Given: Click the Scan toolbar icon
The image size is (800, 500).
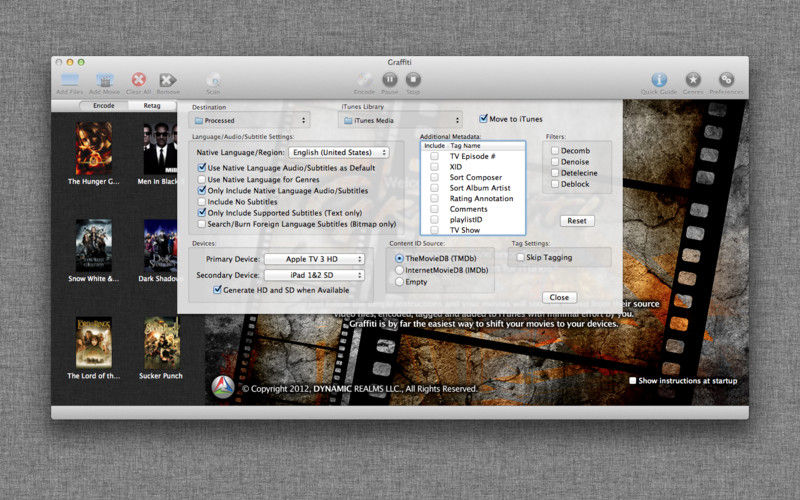Looking at the screenshot, I should (213, 80).
